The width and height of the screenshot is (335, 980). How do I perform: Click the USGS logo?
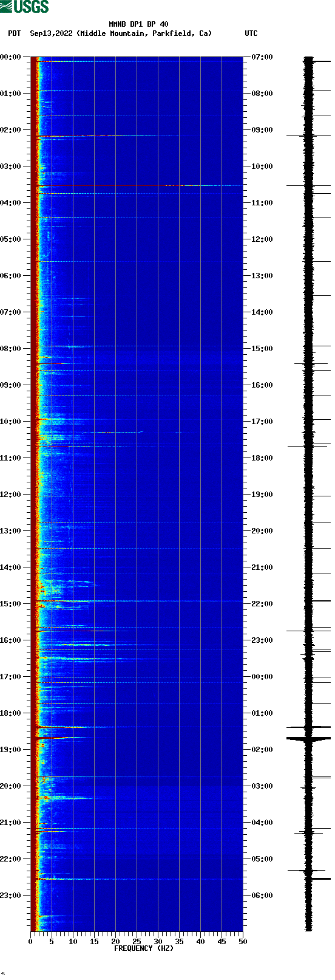[x=24, y=7]
